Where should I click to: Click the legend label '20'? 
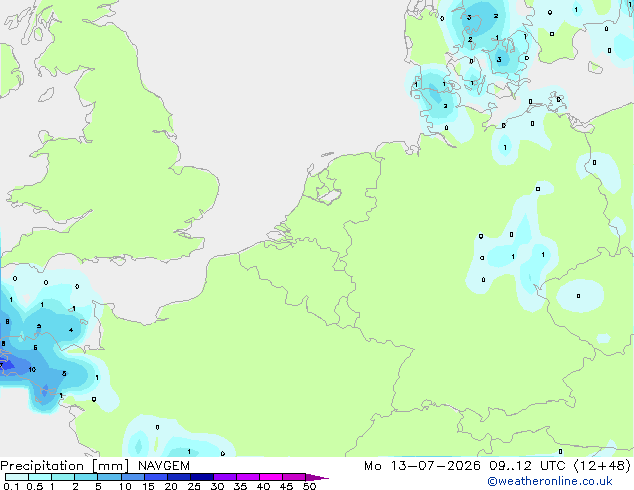[x=171, y=486]
